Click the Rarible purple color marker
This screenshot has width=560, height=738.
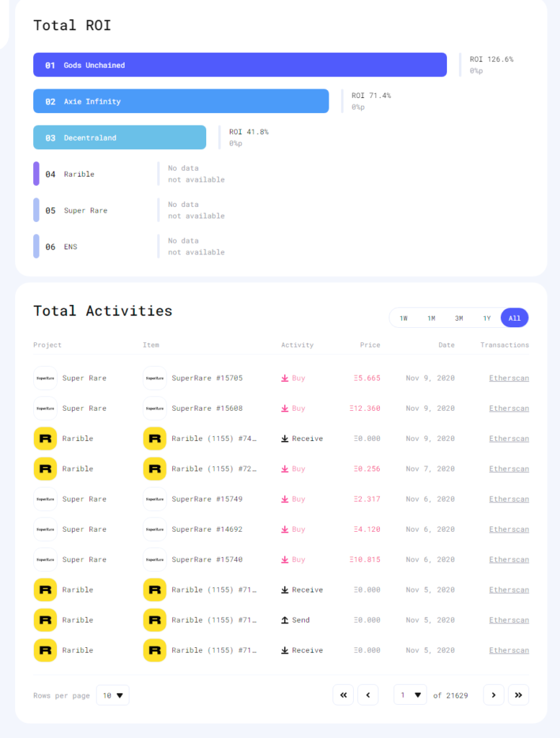click(36, 174)
